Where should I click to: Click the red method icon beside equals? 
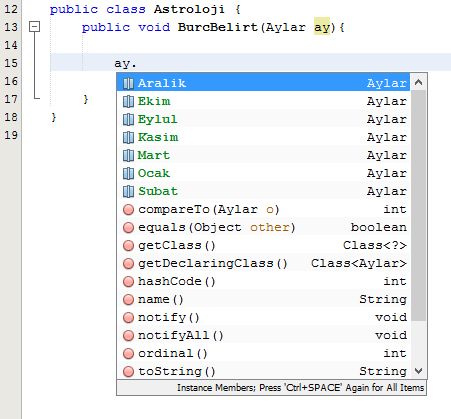point(128,227)
